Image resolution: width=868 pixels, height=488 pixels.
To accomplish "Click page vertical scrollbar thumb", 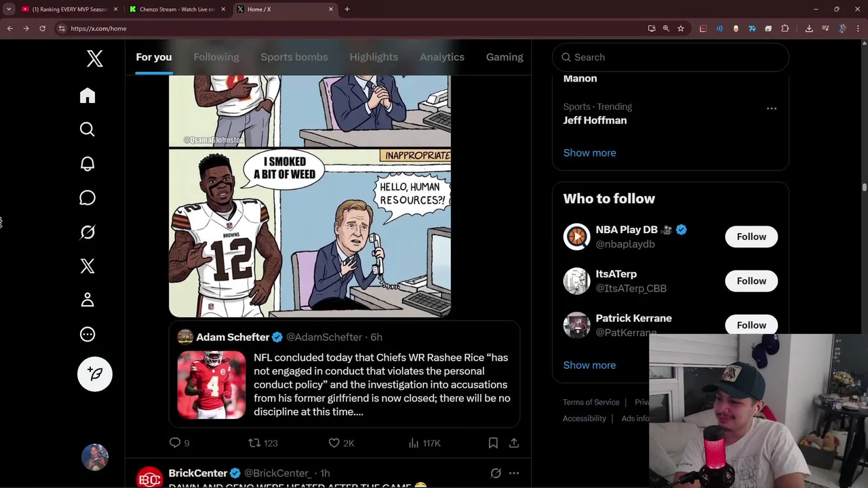I will 865,187.
